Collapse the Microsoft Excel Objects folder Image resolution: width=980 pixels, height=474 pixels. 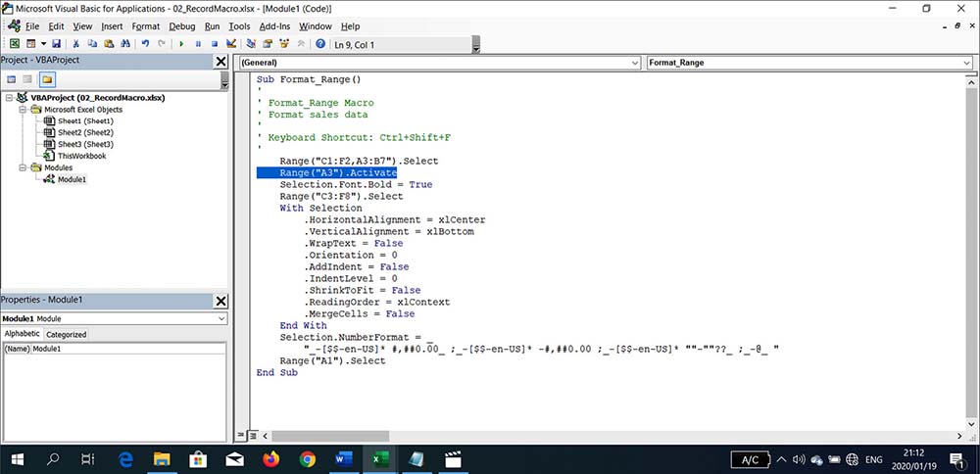pos(23,110)
